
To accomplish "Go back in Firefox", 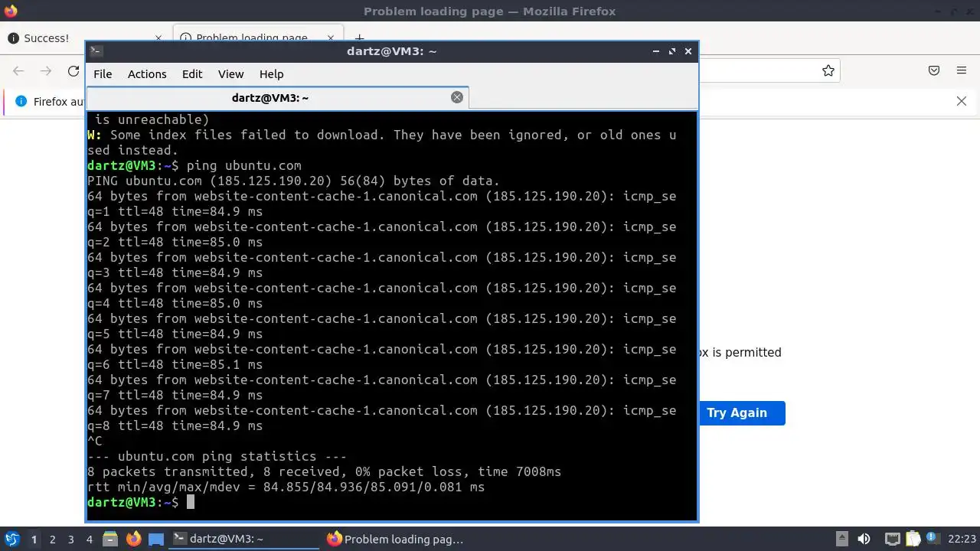I will (18, 70).
